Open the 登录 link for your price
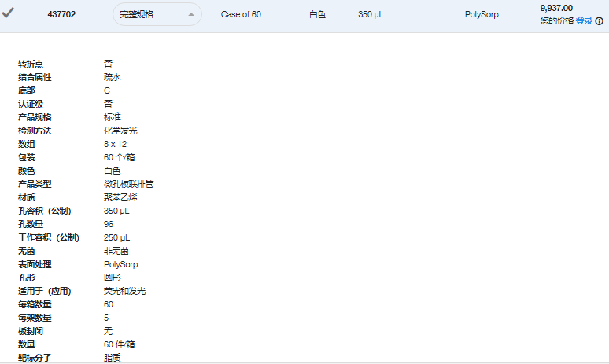609x364 pixels. point(584,20)
